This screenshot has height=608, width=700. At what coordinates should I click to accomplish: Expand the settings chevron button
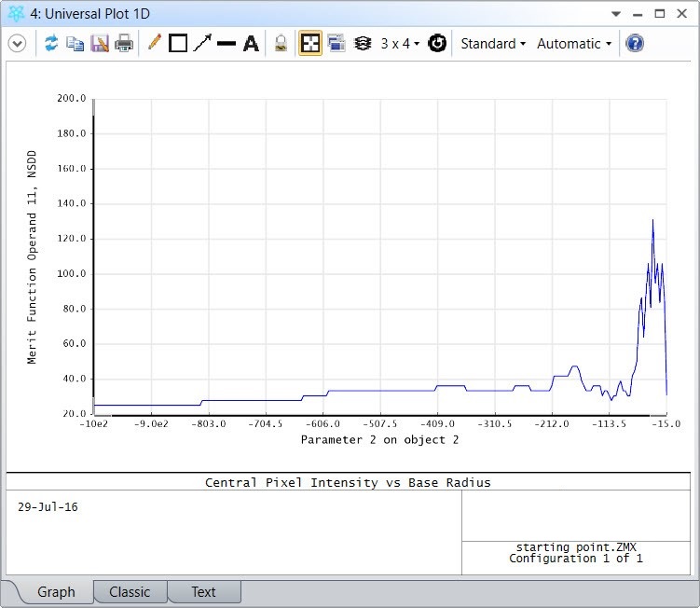pyautogui.click(x=18, y=44)
